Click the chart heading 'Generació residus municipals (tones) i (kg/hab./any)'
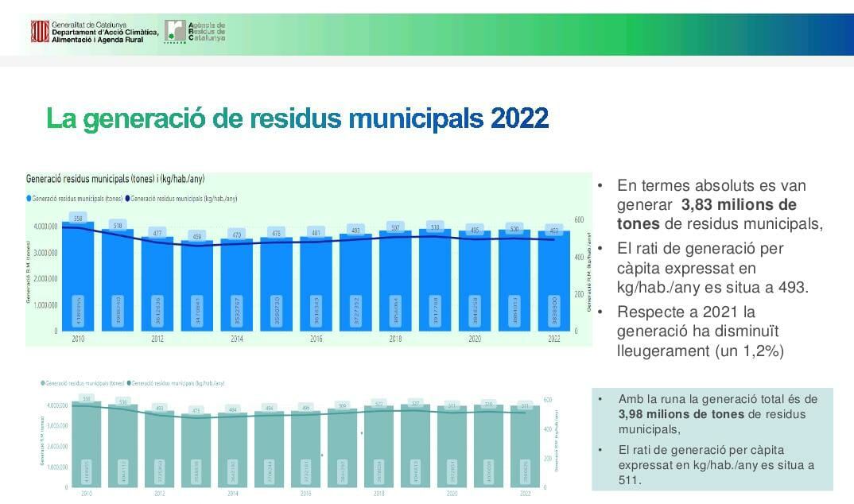854x504 pixels. [115, 180]
